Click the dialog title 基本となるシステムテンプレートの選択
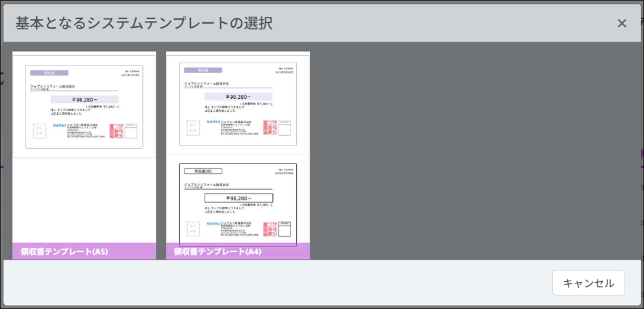This screenshot has height=309, width=644. click(144, 23)
